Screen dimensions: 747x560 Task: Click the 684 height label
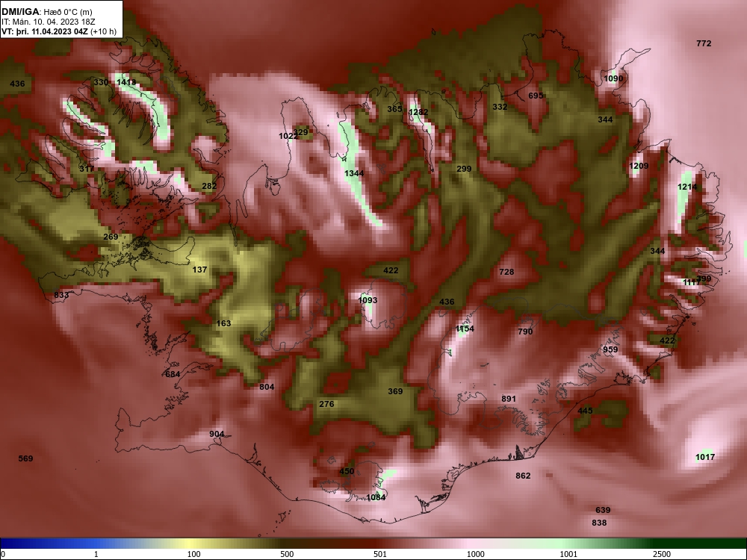173,374
